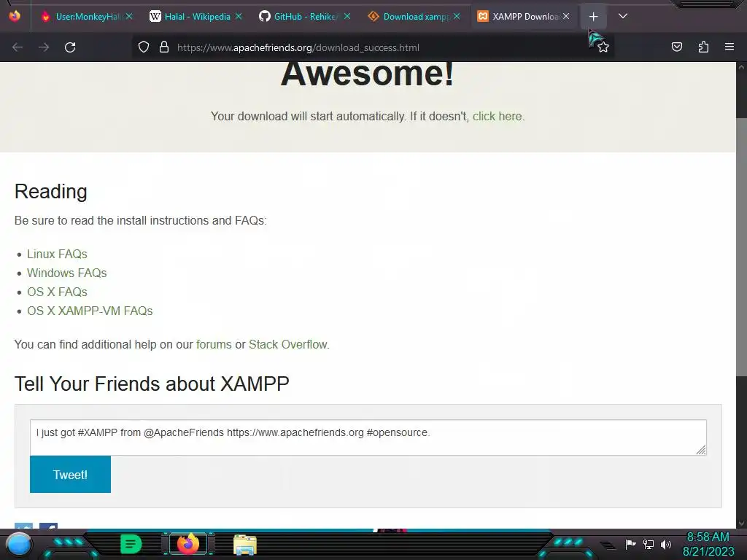The height and width of the screenshot is (560, 747).
Task: Switch to the GitHub - Rehike tab
Action: point(305,17)
